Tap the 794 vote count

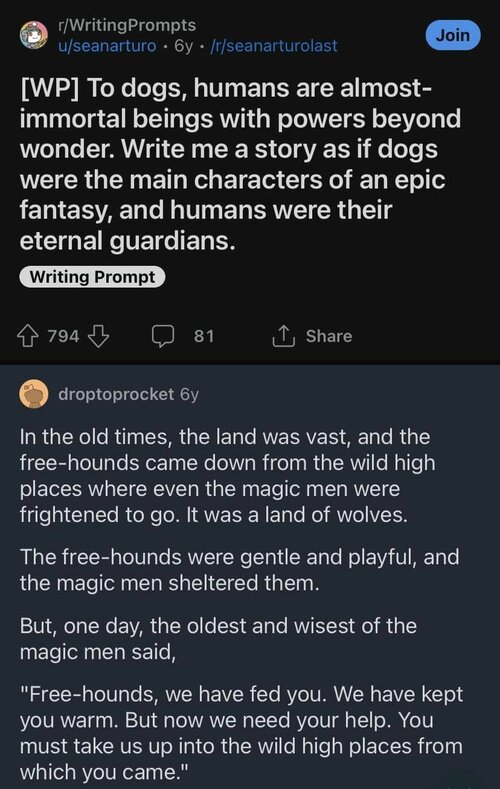63,336
